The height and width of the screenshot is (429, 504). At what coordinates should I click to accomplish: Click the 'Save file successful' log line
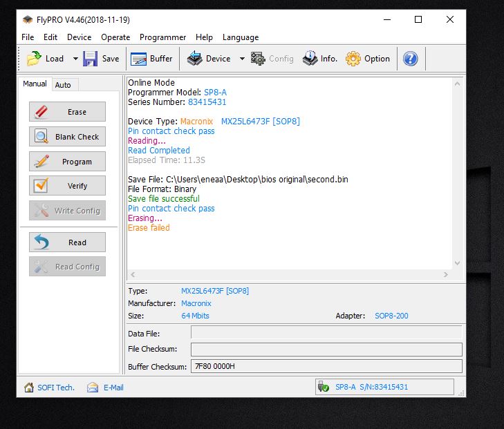(164, 199)
